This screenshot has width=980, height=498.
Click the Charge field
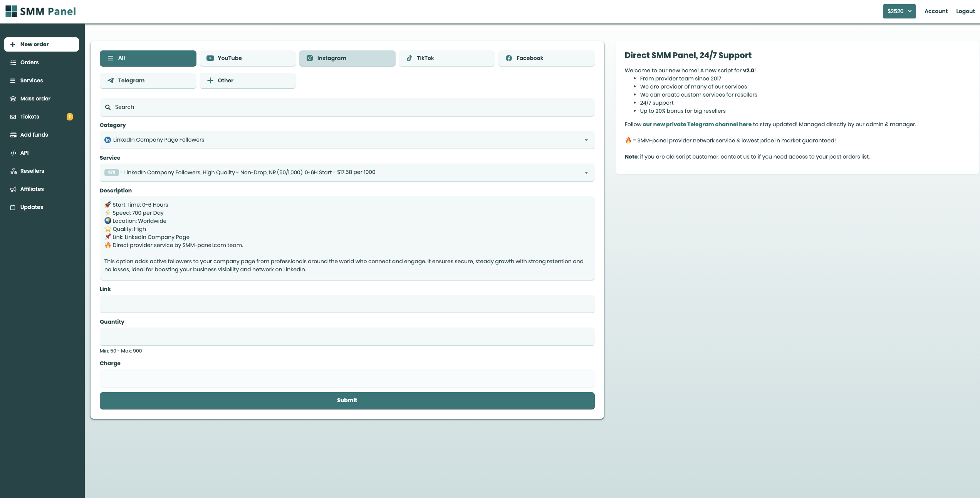pos(347,378)
